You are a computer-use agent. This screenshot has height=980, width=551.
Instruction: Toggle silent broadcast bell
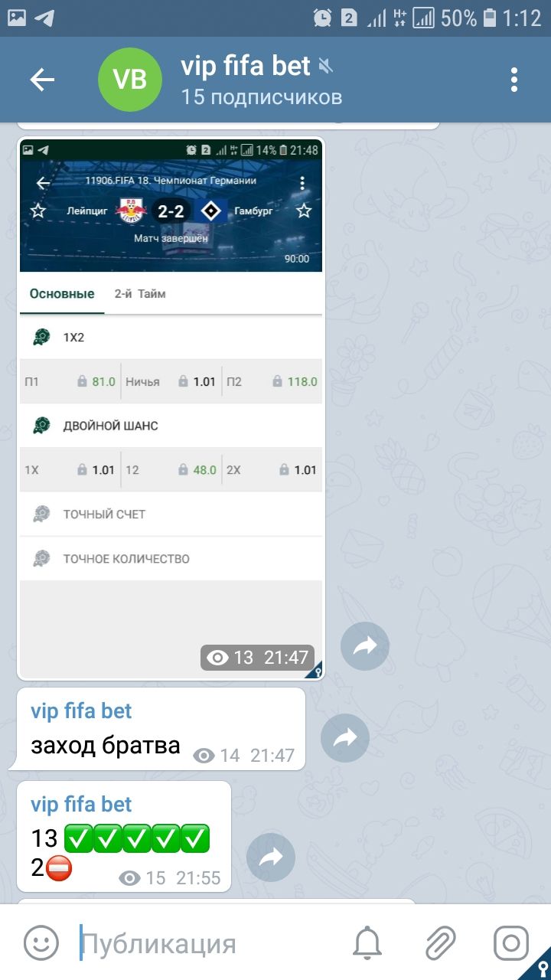click(367, 942)
